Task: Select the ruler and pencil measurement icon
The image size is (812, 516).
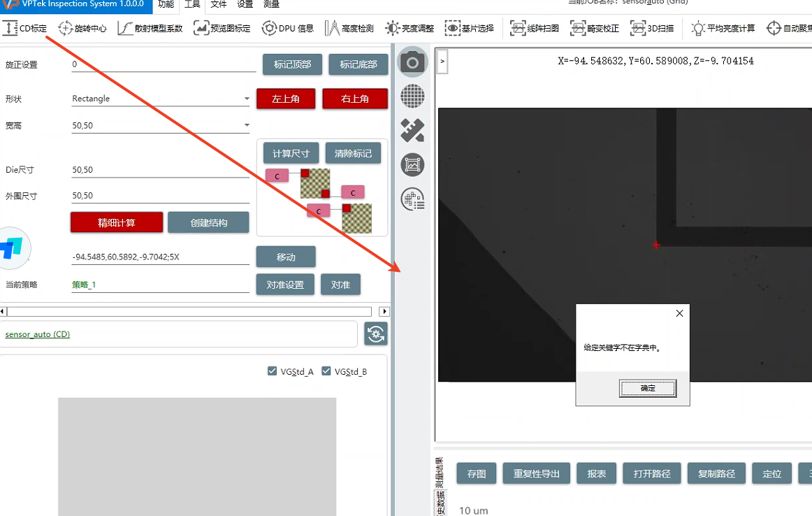Action: coord(412,131)
